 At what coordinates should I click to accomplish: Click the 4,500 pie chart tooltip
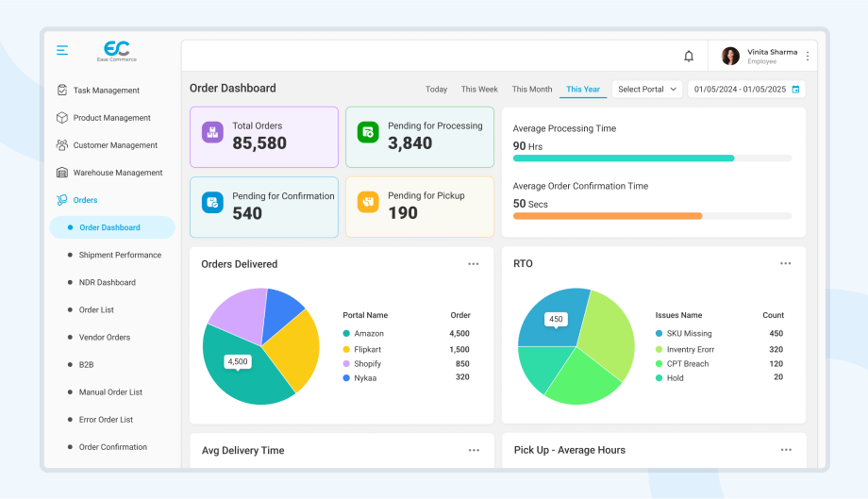[x=238, y=362]
